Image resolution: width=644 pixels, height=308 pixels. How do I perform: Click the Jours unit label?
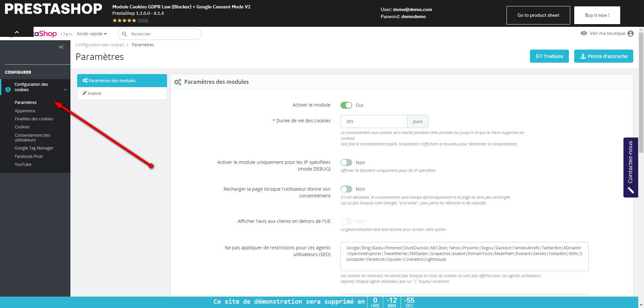coord(418,122)
